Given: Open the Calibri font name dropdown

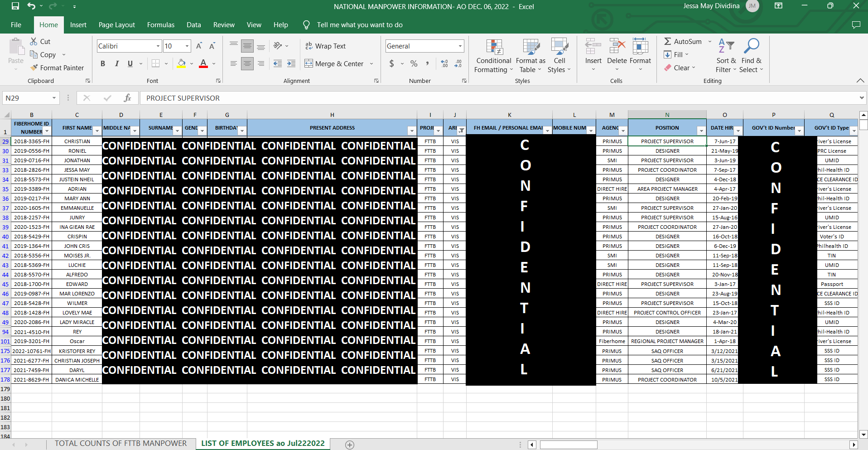Looking at the screenshot, I should [x=158, y=46].
